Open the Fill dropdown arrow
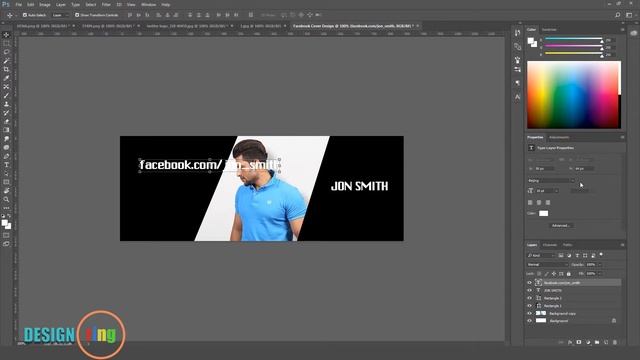The height and width of the screenshot is (360, 640). tap(600, 274)
